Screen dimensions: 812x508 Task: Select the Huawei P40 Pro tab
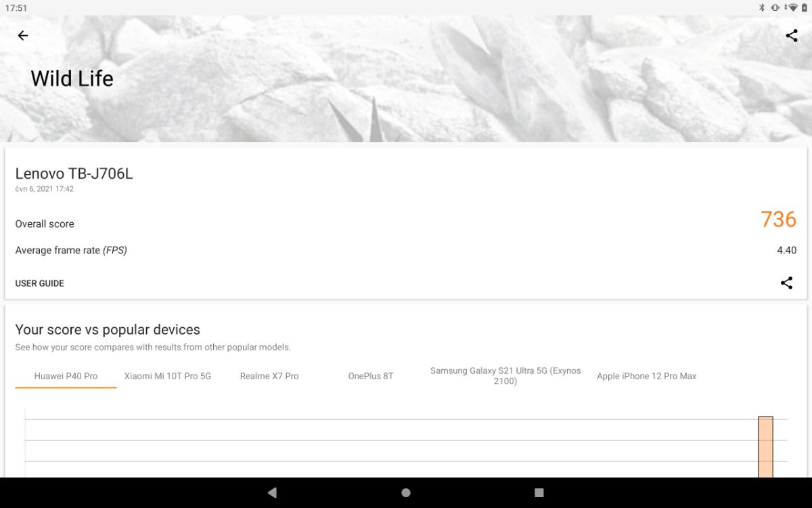[66, 376]
